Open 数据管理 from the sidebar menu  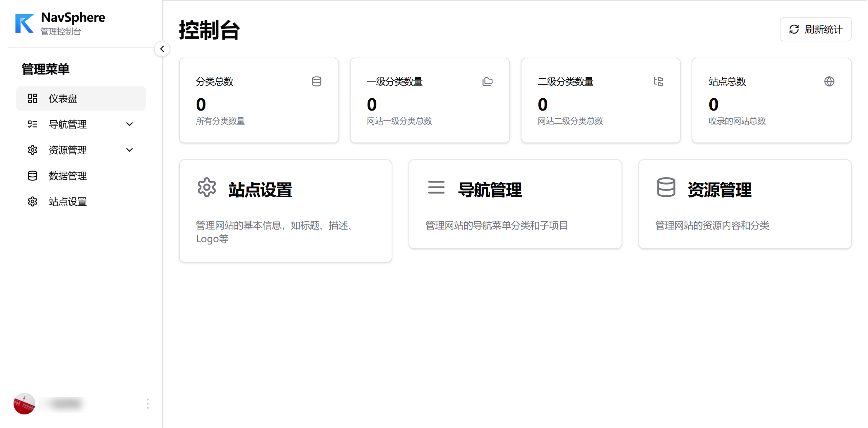tap(68, 176)
